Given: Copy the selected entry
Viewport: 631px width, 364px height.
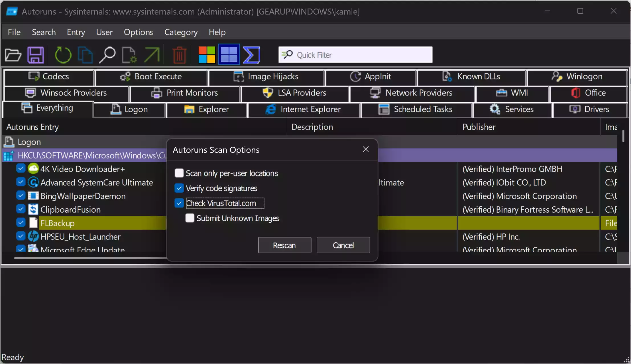Looking at the screenshot, I should (85, 54).
